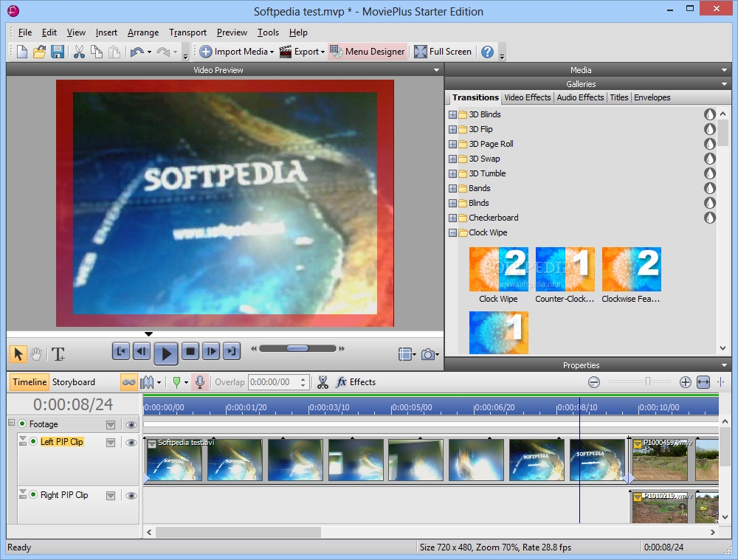Viewport: 738px width, 560px height.
Task: Click the green marker icon on timeline toolbar
Action: (x=176, y=382)
